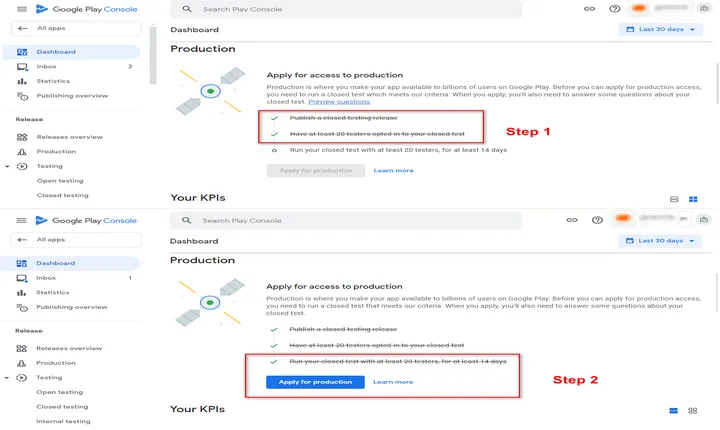Open the Inbox item showing 3 notifications

[71, 67]
